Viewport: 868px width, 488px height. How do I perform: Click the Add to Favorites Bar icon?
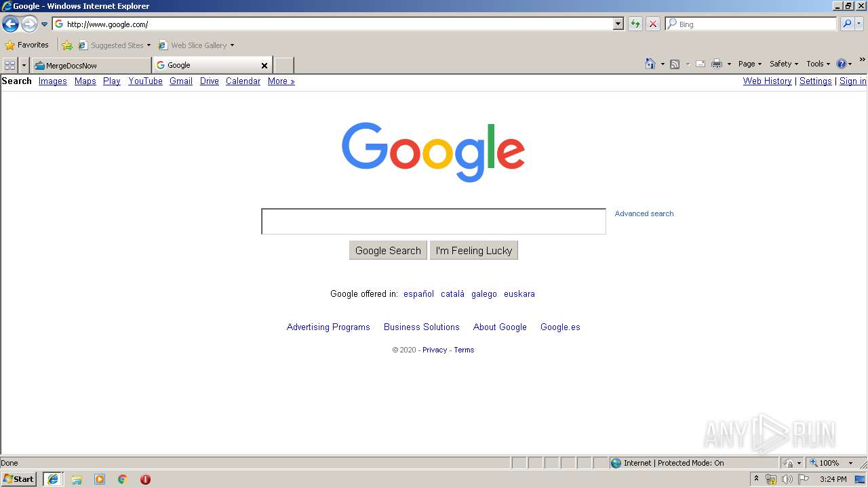pos(67,45)
